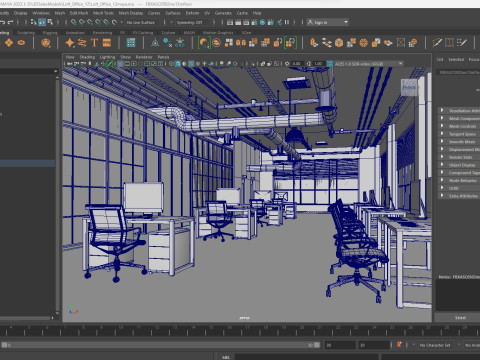Click the Mirror mesh shelf icon
This screenshot has height=360, width=480.
pos(241,43)
